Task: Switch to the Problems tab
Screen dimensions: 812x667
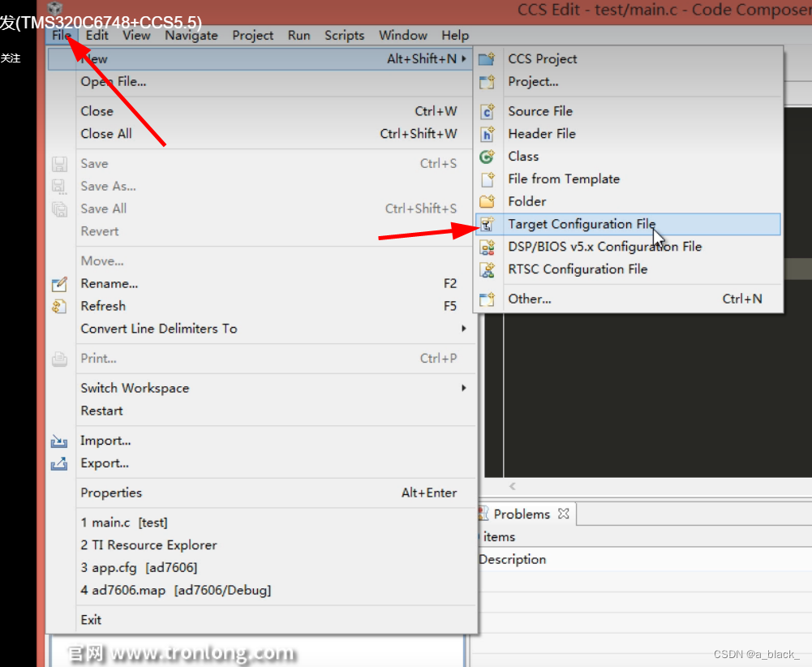Action: click(522, 514)
